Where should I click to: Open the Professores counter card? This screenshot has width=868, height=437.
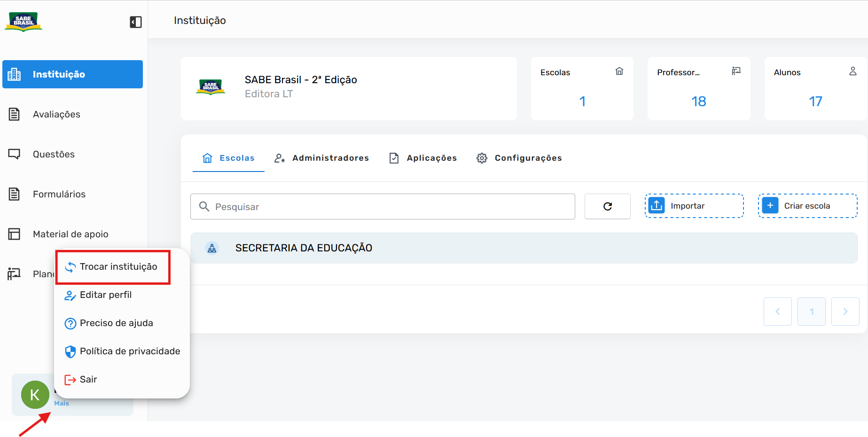tap(699, 88)
